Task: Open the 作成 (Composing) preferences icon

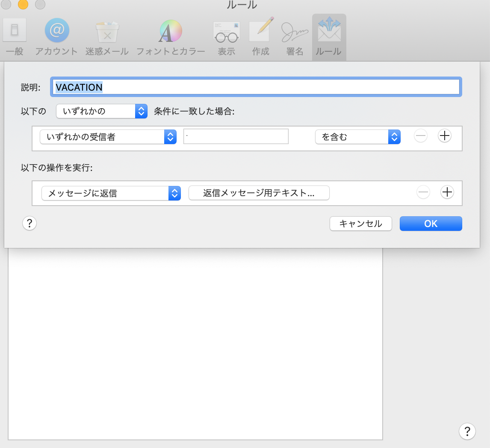Action: pos(260,36)
